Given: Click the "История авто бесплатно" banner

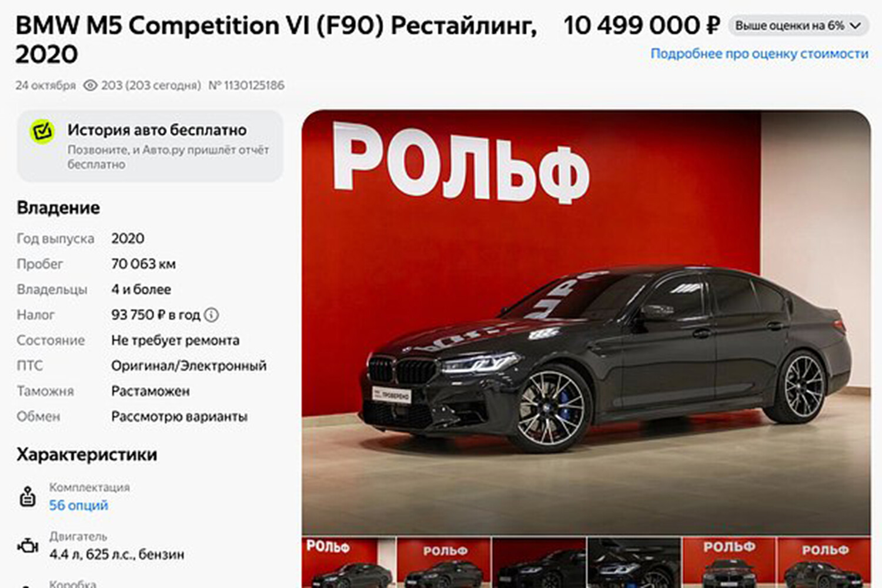Looking at the screenshot, I should pos(150,146).
